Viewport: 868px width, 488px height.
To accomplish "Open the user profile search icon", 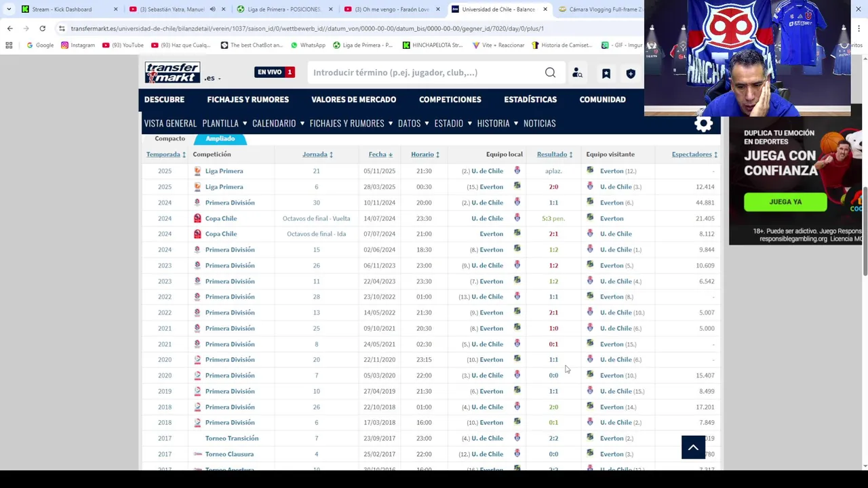I will 577,73.
